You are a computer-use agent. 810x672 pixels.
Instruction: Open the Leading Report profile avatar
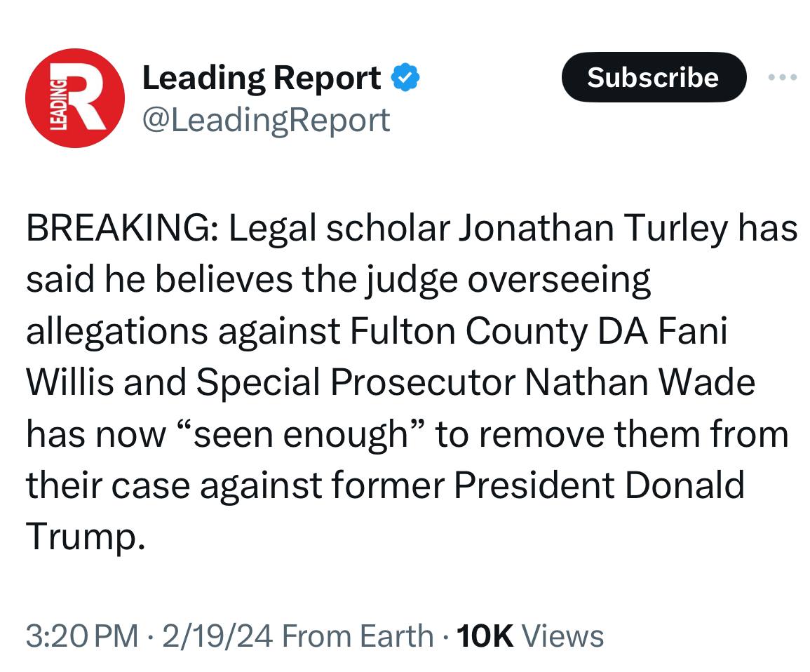point(75,98)
